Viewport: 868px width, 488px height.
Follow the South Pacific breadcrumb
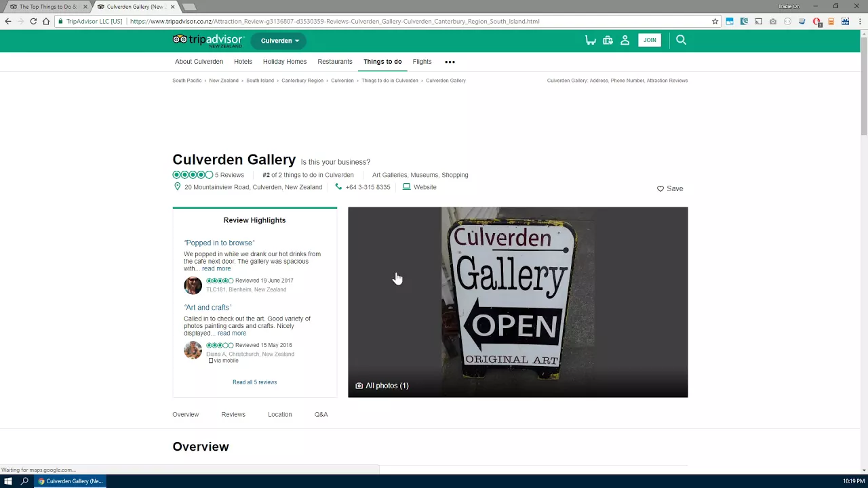coord(187,81)
